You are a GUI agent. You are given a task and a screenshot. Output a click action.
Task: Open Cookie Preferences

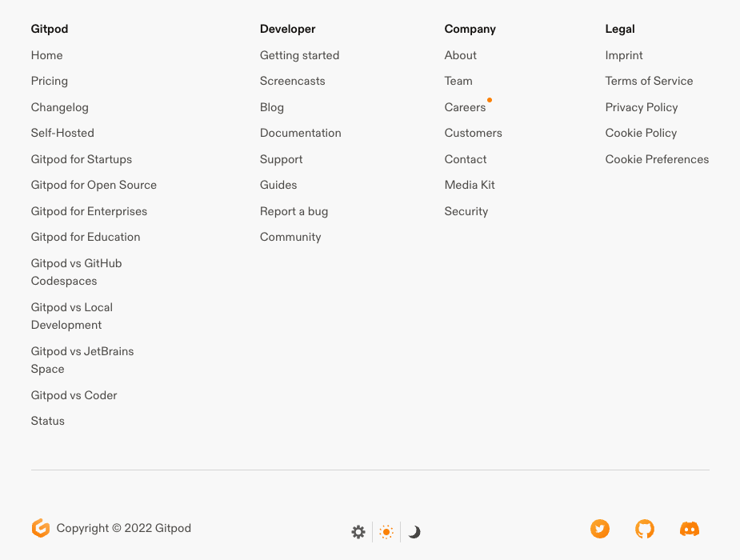point(658,159)
